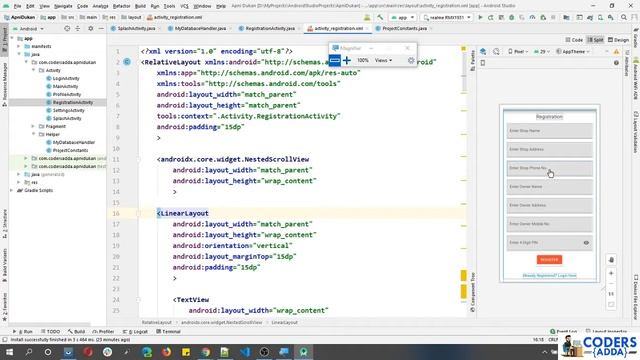Image resolution: width=640 pixels, height=360 pixels.
Task: Toggle the Project tool window tab
Action: (x=4, y=40)
